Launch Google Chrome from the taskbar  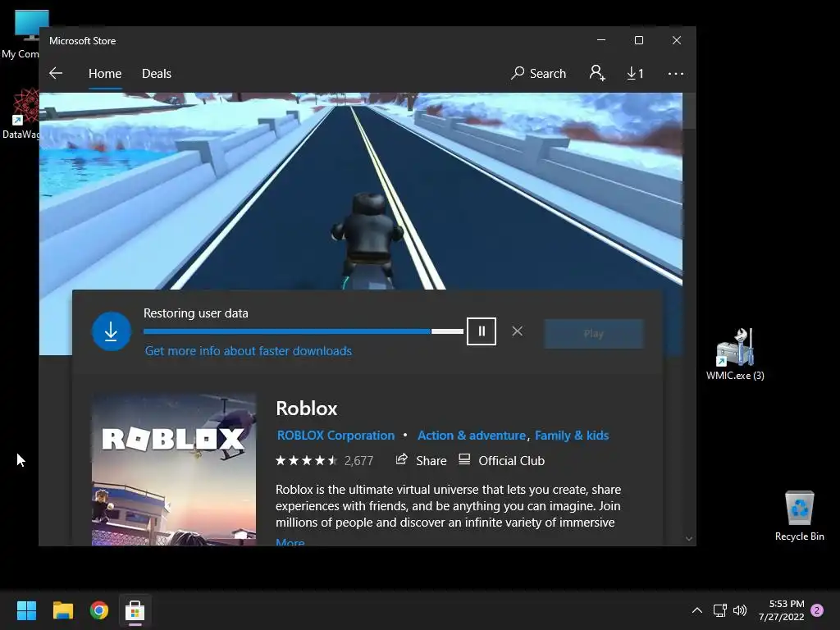click(99, 610)
